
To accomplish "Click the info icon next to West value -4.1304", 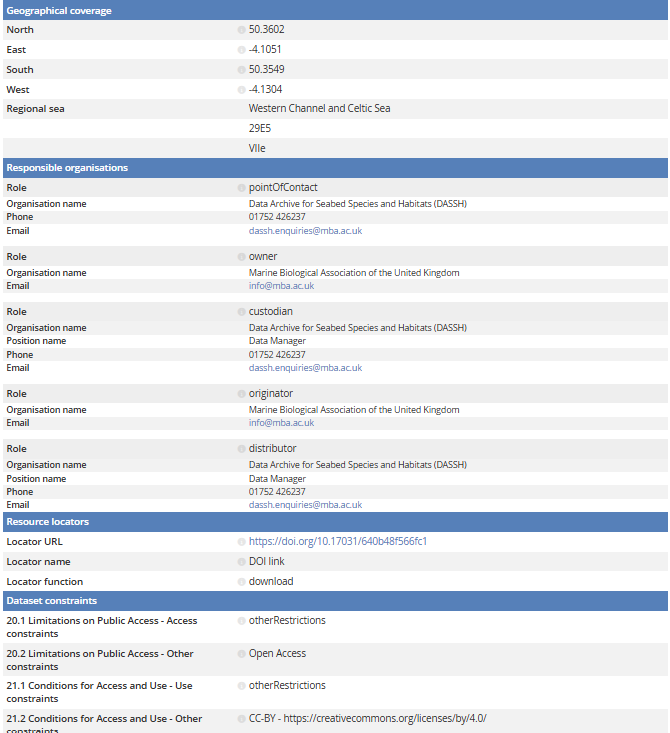I will 242,90.
